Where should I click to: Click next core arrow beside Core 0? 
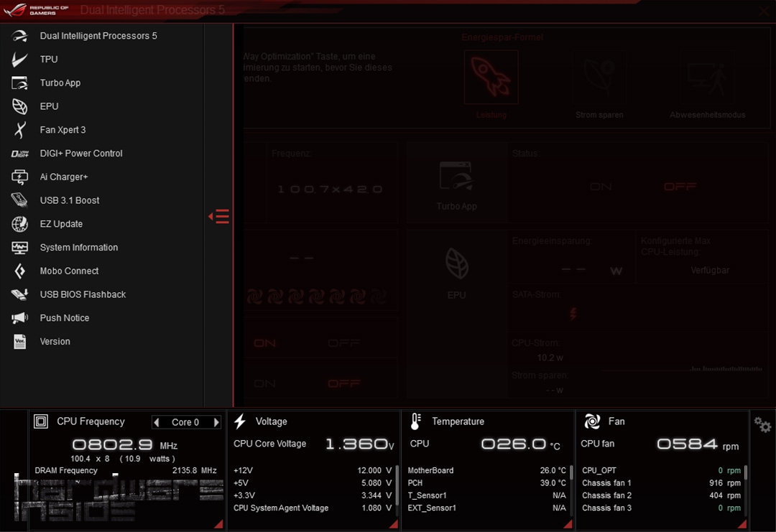[216, 422]
